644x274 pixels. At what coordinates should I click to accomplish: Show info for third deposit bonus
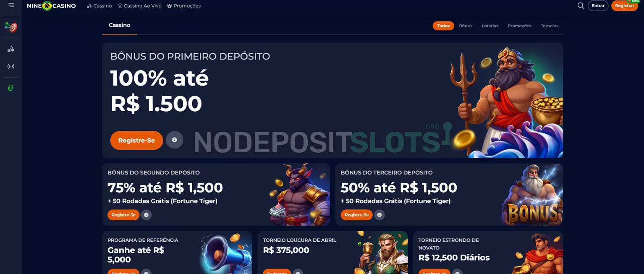(380, 215)
